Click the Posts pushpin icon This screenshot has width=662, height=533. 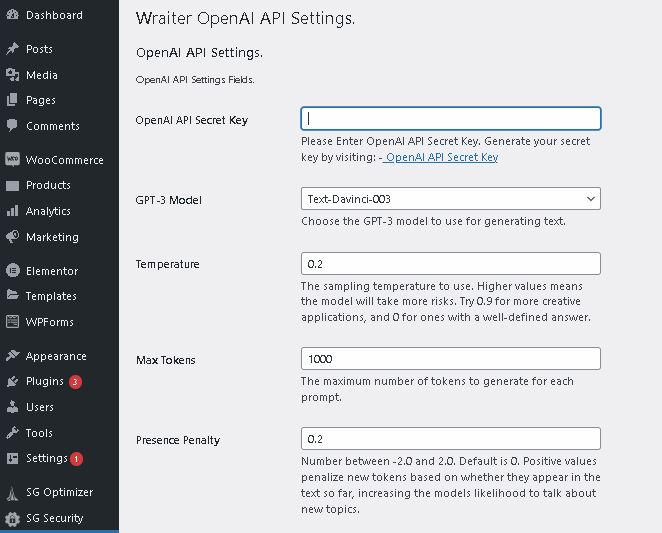pos(12,49)
